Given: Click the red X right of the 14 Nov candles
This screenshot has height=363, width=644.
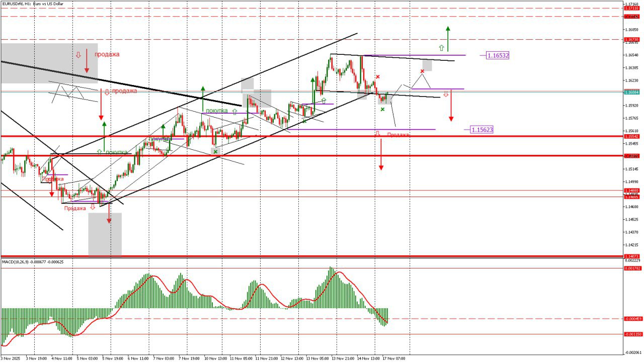Looking at the screenshot, I should tap(377, 76).
